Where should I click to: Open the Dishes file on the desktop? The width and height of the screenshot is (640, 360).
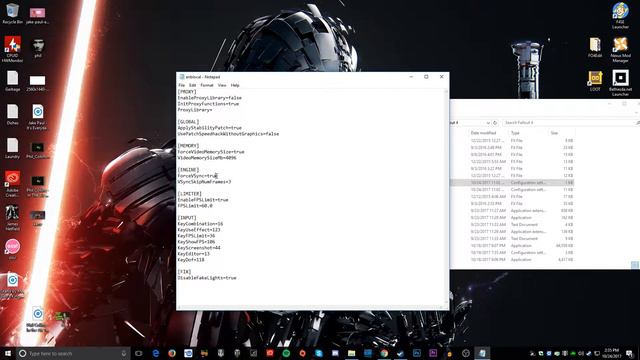tap(12, 114)
